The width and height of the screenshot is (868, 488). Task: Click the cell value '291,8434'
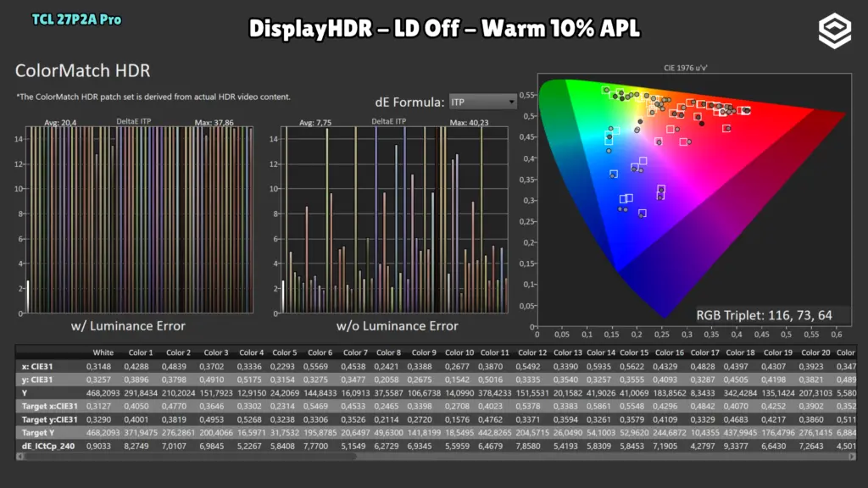click(x=140, y=393)
